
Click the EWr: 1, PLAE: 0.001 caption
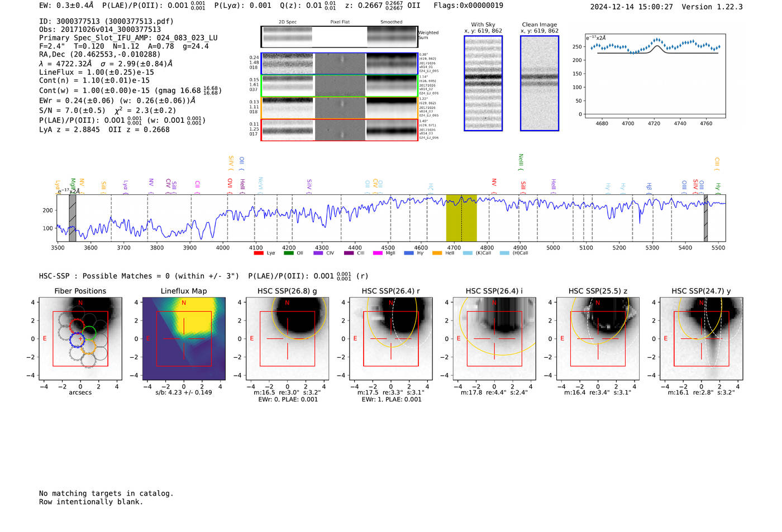[x=391, y=400]
